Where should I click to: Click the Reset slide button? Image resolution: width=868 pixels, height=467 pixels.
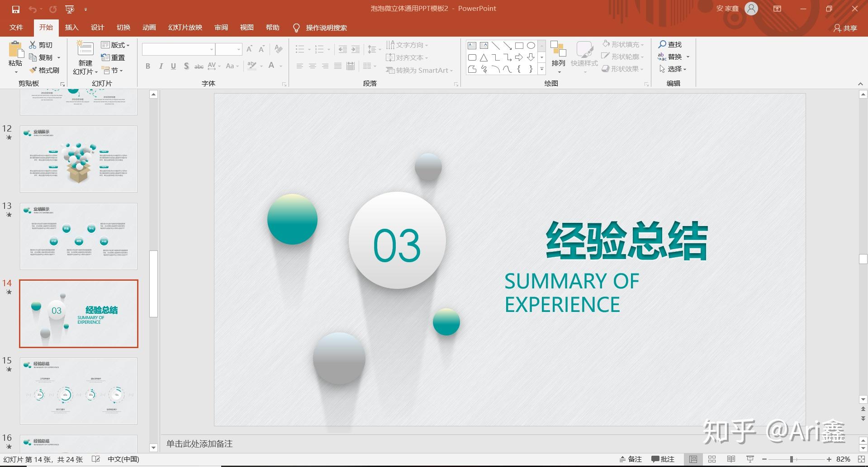pos(113,57)
